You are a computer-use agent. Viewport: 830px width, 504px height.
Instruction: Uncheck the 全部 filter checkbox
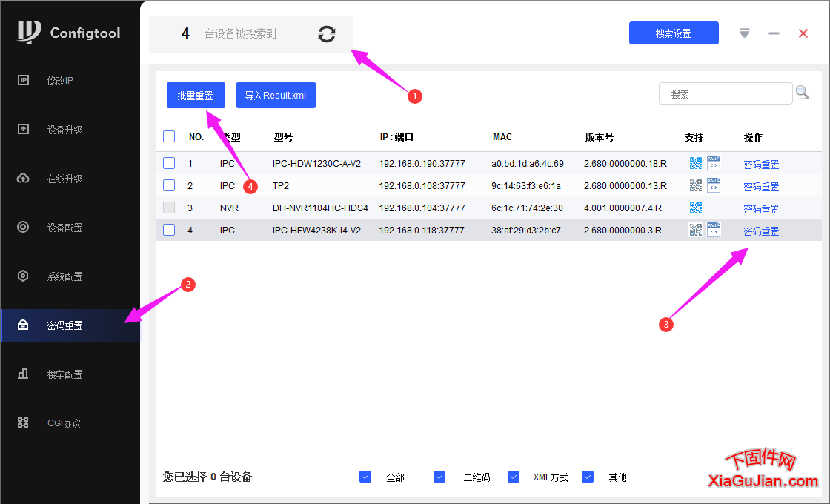click(x=365, y=477)
